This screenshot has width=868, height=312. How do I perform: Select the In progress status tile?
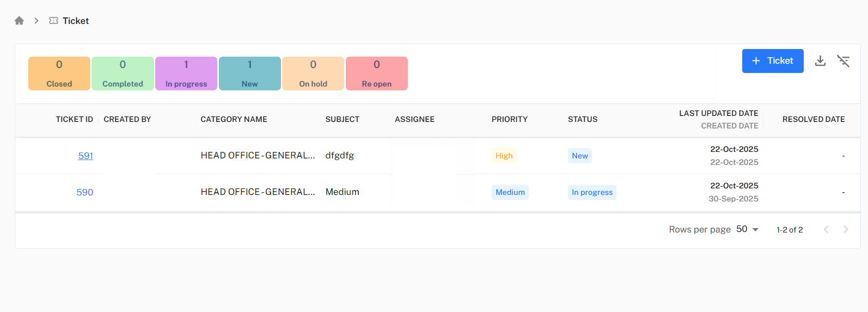[186, 74]
